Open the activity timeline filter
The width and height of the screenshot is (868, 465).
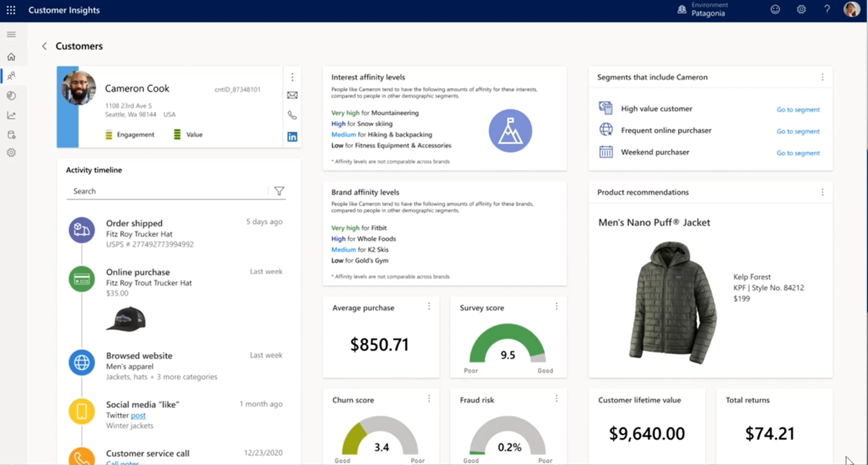coord(279,191)
